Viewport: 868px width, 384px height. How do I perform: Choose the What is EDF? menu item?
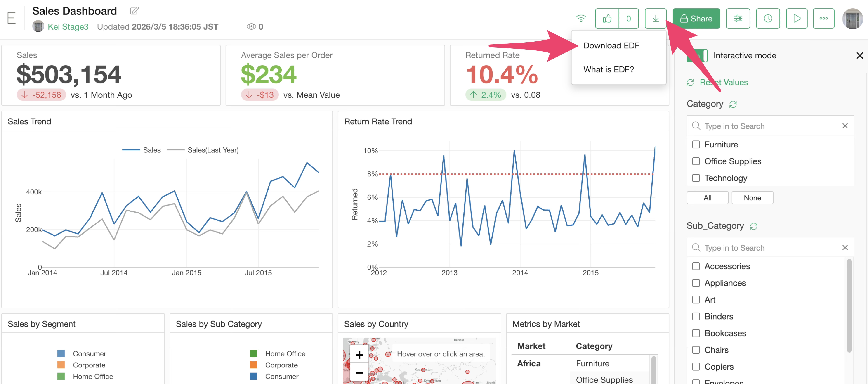coord(608,69)
